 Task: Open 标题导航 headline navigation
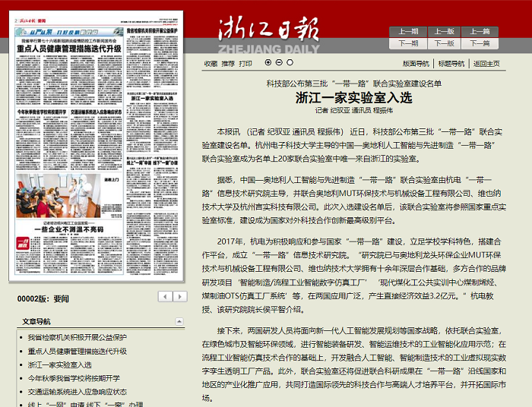point(451,63)
